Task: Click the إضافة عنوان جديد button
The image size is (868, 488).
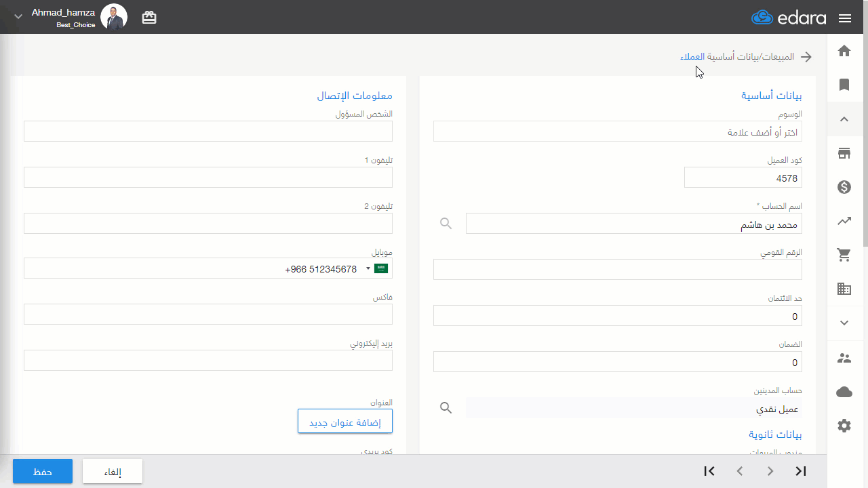Action: 345,422
